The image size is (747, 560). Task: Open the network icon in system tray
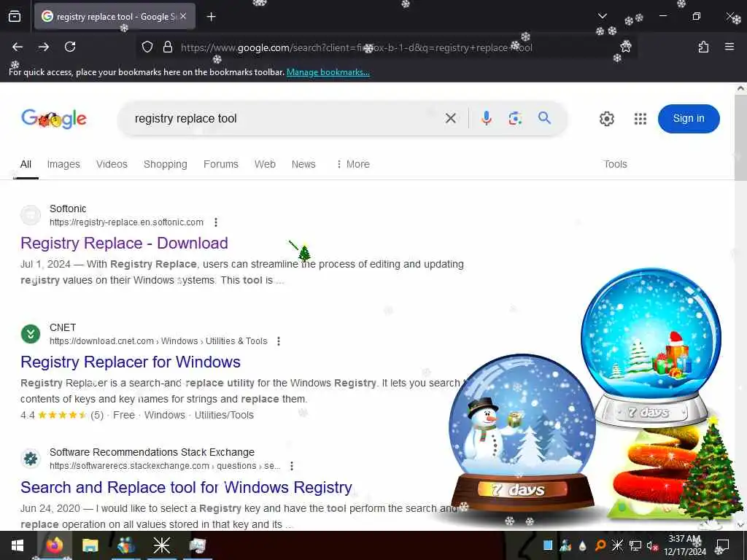tap(635, 545)
